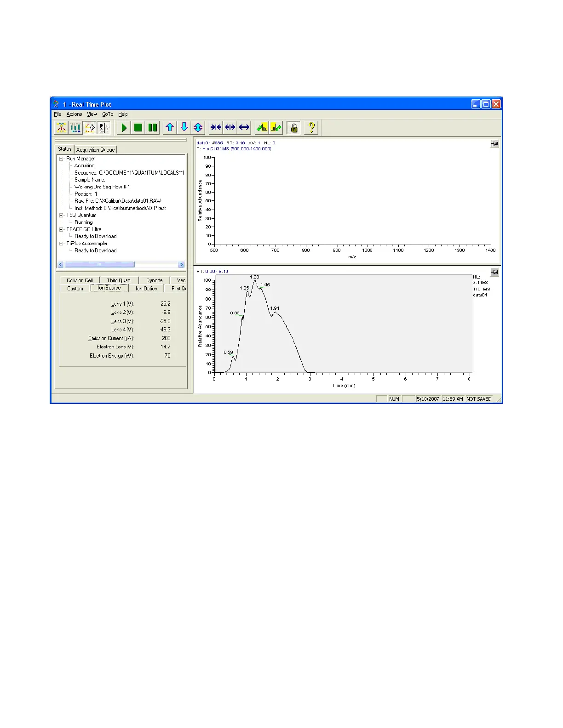The height and width of the screenshot is (728, 563).
Task: Select the Dynode tab
Action: (155, 280)
